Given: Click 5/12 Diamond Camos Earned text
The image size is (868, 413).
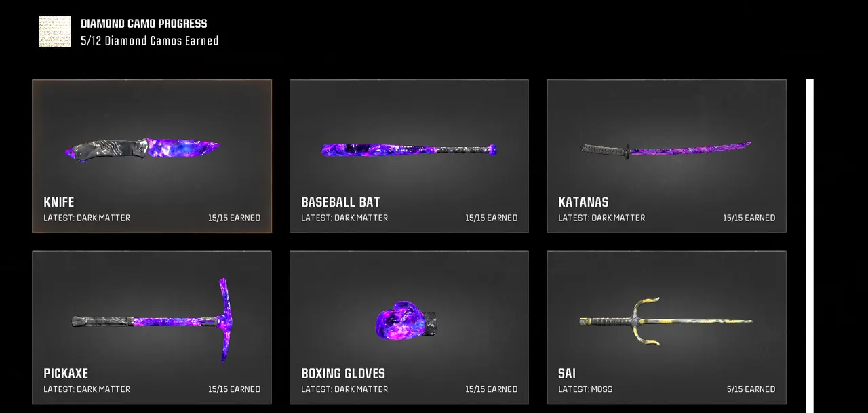Looking at the screenshot, I should [x=149, y=41].
